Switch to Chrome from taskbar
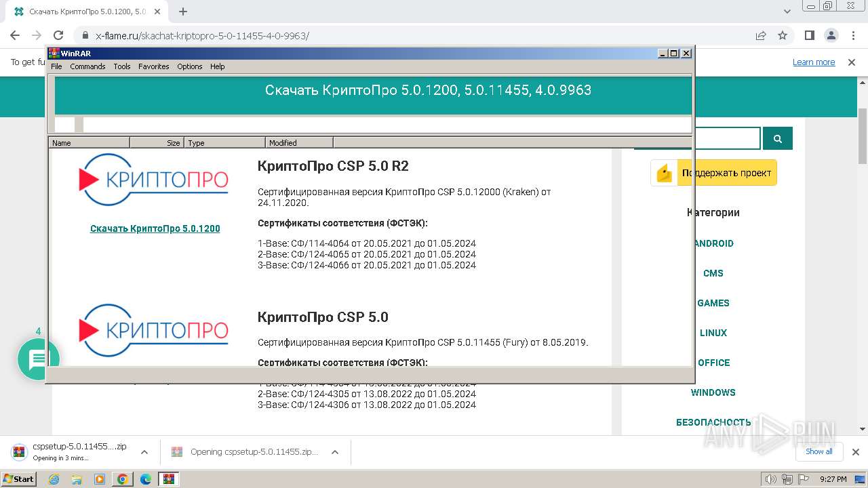 (123, 479)
